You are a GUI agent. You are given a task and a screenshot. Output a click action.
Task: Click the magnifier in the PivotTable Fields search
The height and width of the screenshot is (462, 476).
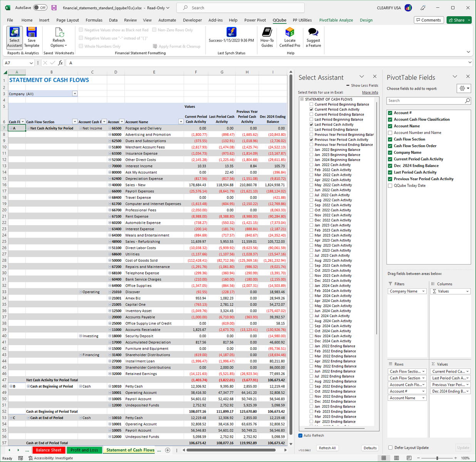467,100
